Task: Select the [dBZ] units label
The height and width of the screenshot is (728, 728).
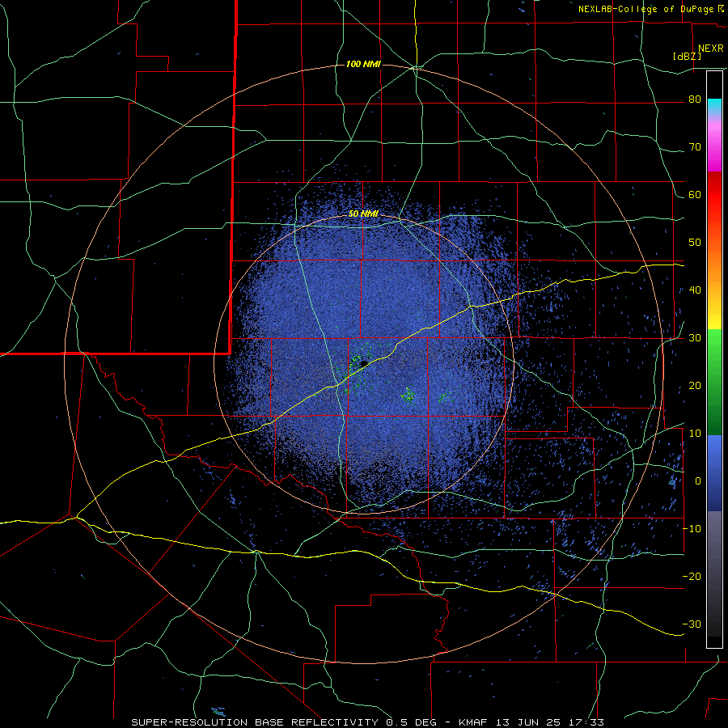Action: (x=687, y=57)
